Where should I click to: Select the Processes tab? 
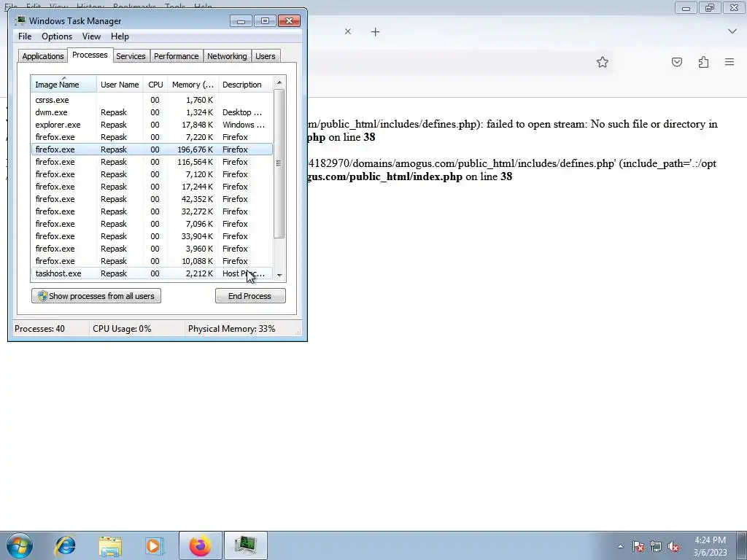(x=90, y=55)
